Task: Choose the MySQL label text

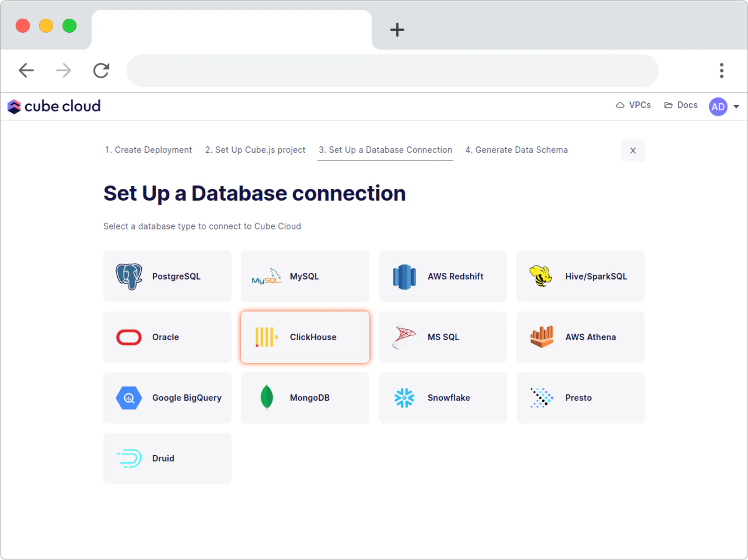Action: tap(304, 276)
